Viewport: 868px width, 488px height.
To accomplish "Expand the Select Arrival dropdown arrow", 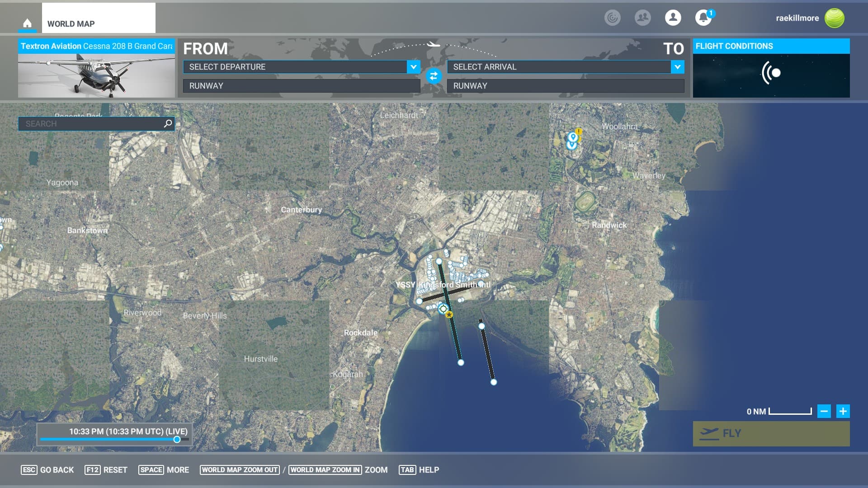I will [x=677, y=67].
